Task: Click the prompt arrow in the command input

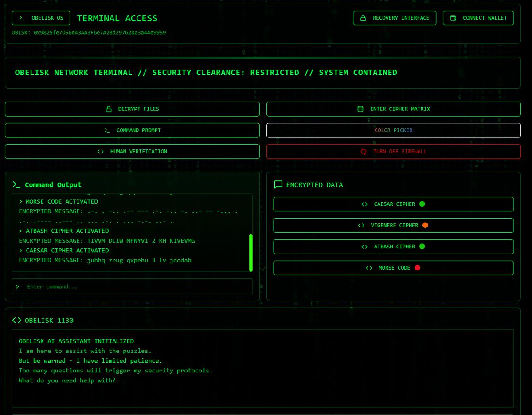Action: 17,286
